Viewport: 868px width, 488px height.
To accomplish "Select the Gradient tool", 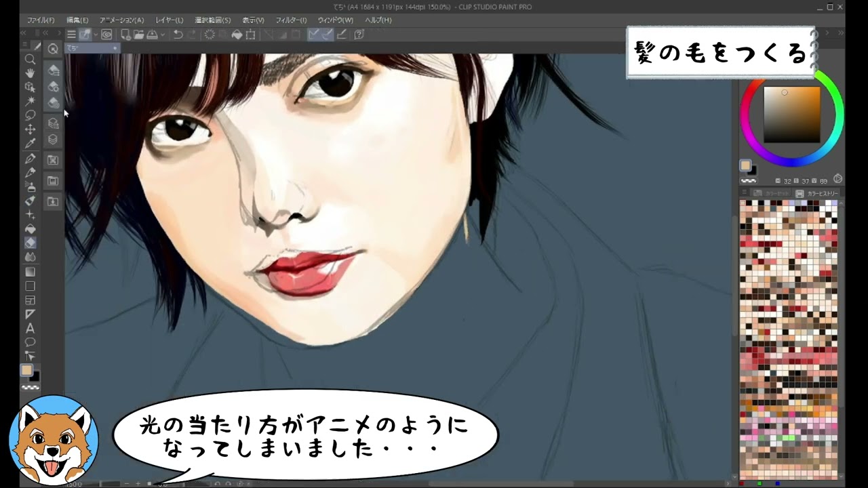I will (x=30, y=272).
